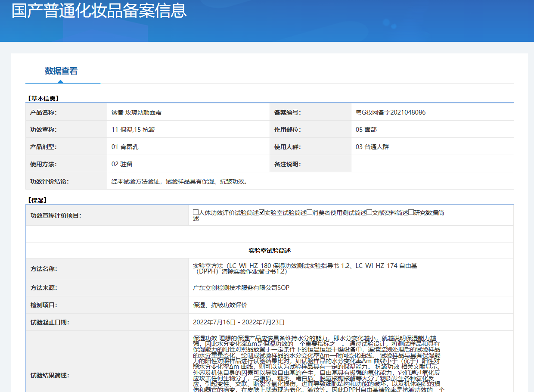Screen dimensions: 534x392
Task: Open the 数据查看 tab
Action: point(62,71)
